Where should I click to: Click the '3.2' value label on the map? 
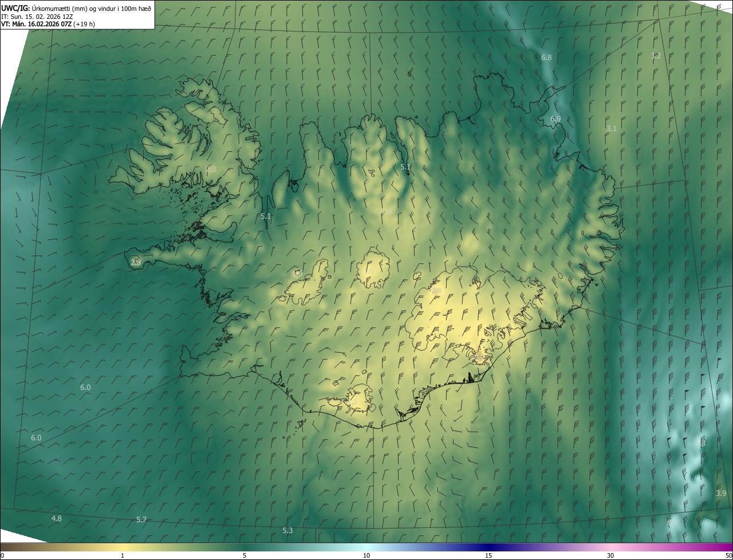pyautogui.click(x=656, y=56)
